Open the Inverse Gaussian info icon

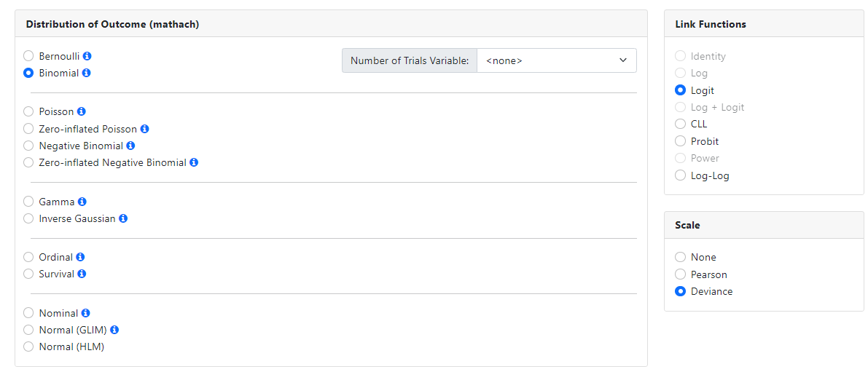(123, 218)
